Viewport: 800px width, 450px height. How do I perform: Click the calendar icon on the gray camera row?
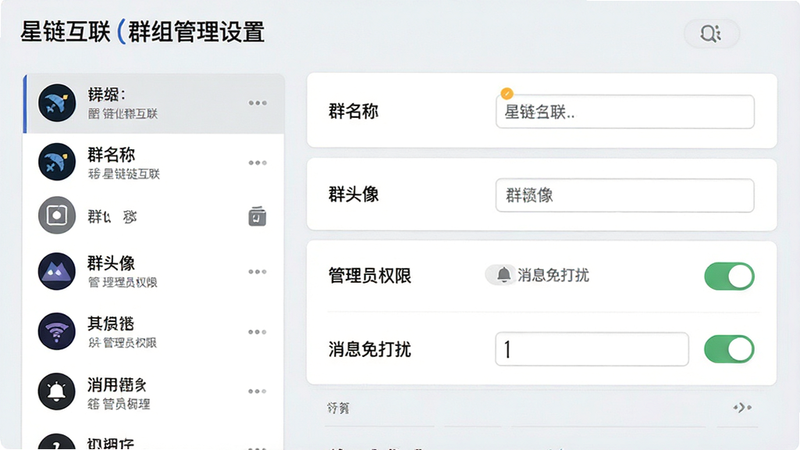point(257,216)
